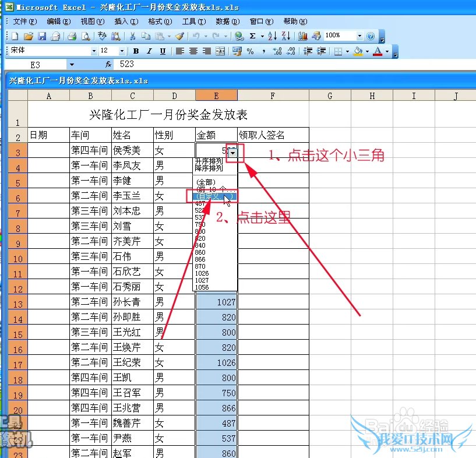Open the 文件 menu

tap(25, 22)
